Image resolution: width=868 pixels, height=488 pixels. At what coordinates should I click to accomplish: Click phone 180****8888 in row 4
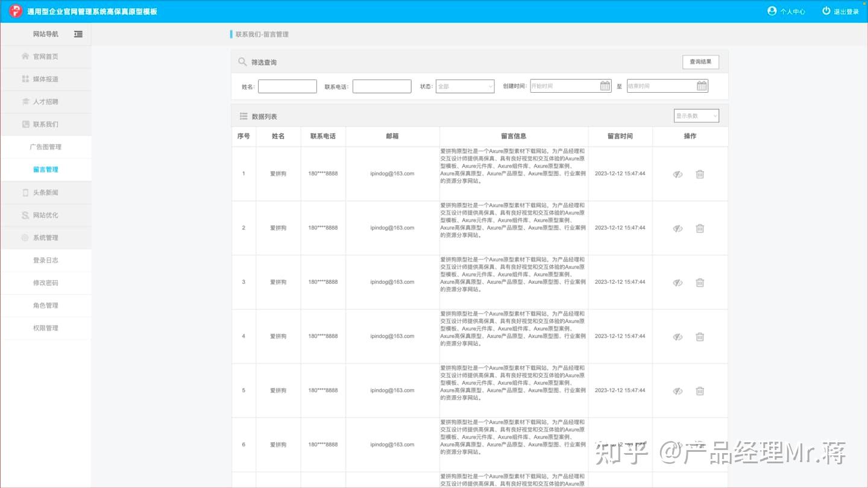323,336
